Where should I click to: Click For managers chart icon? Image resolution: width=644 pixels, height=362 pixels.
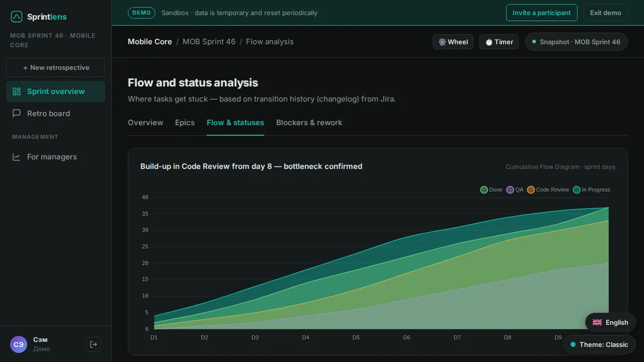tap(17, 157)
